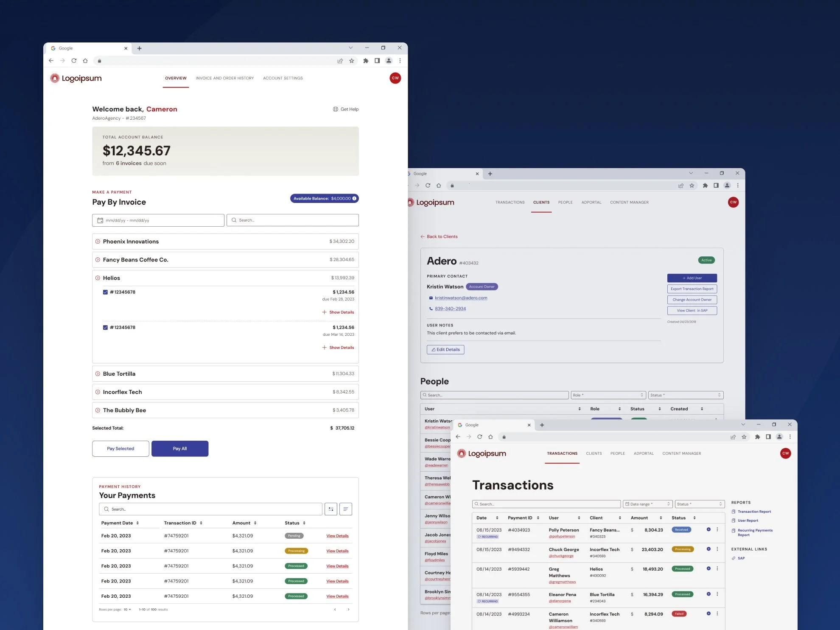
Task: Click the list view icon in Your Payments
Action: click(346, 509)
